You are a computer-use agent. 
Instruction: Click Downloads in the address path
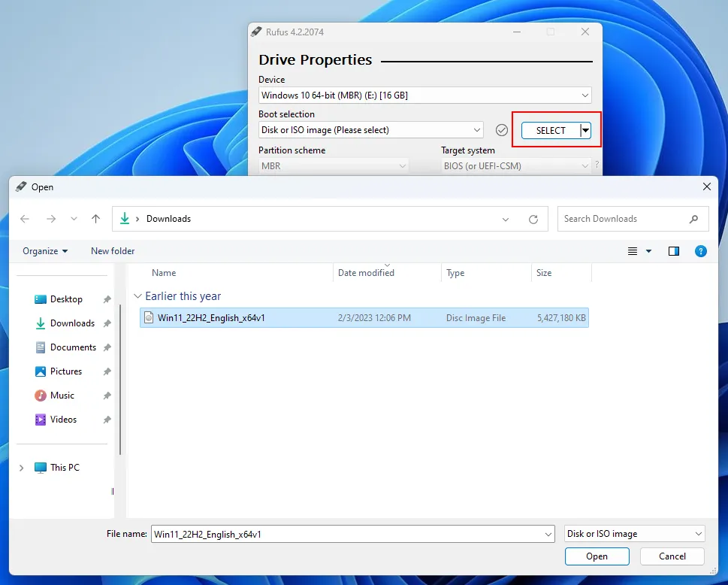tap(168, 219)
